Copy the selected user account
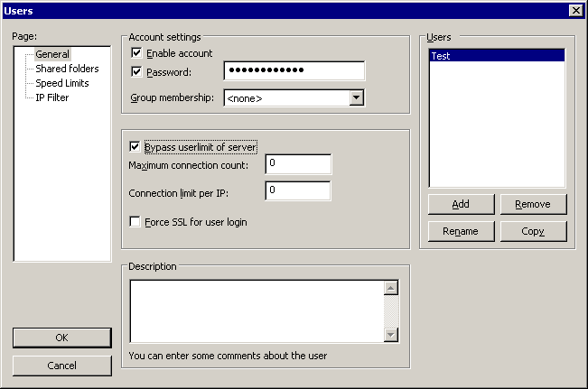Viewport: 588px width, 389px height. [x=533, y=231]
